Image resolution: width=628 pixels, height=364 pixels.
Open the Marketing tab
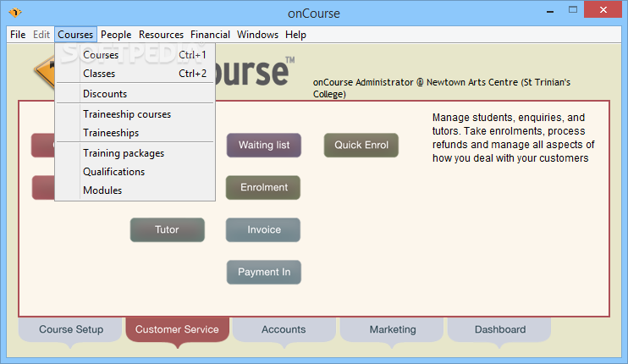point(392,329)
